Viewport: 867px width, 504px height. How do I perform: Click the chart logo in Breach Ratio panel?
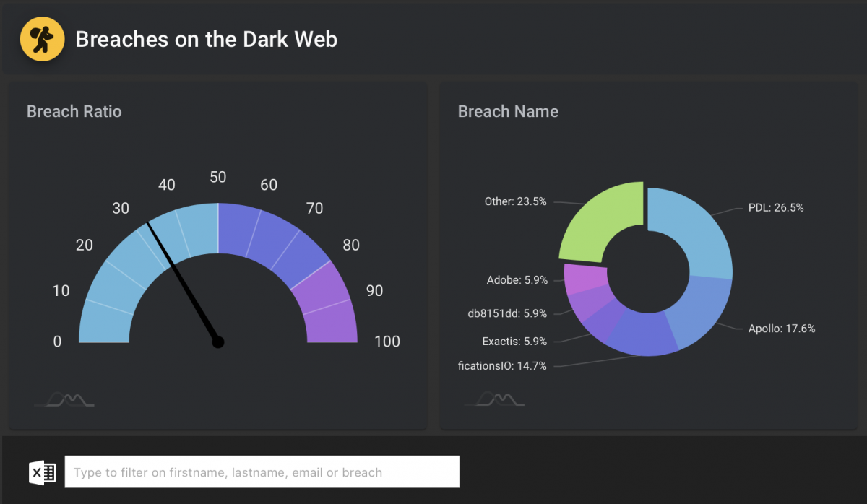pyautogui.click(x=64, y=399)
